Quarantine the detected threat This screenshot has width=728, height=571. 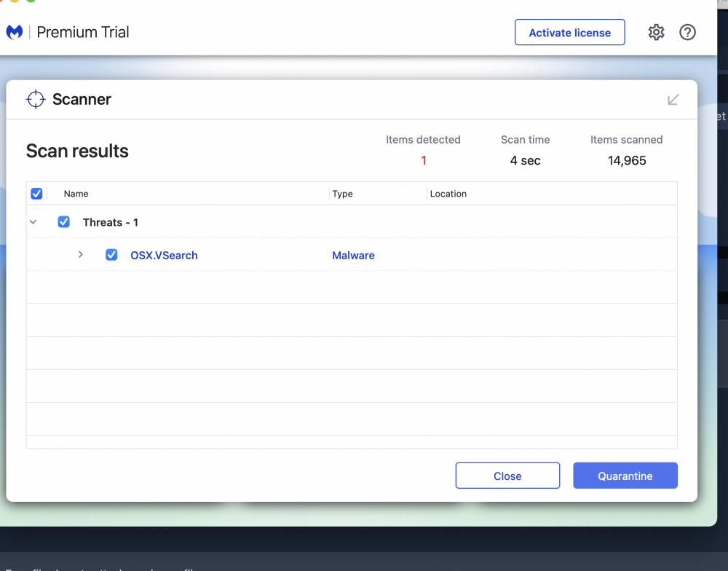(625, 476)
